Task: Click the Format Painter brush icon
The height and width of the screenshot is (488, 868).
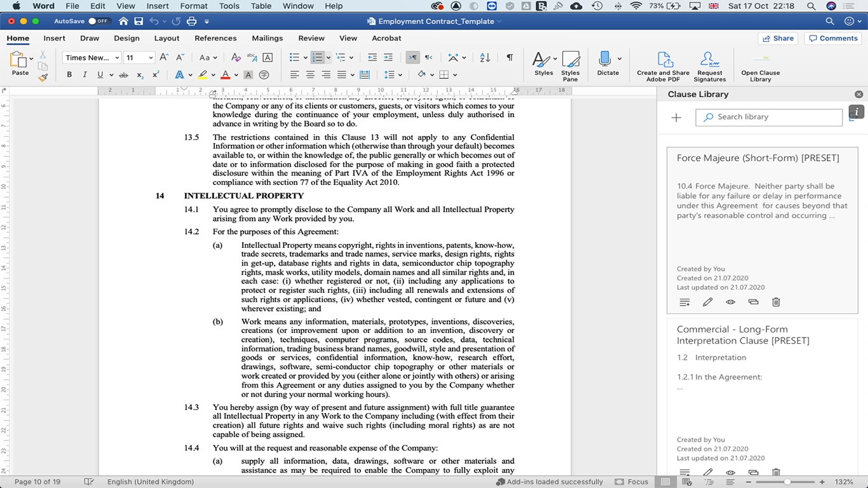Action: click(43, 78)
